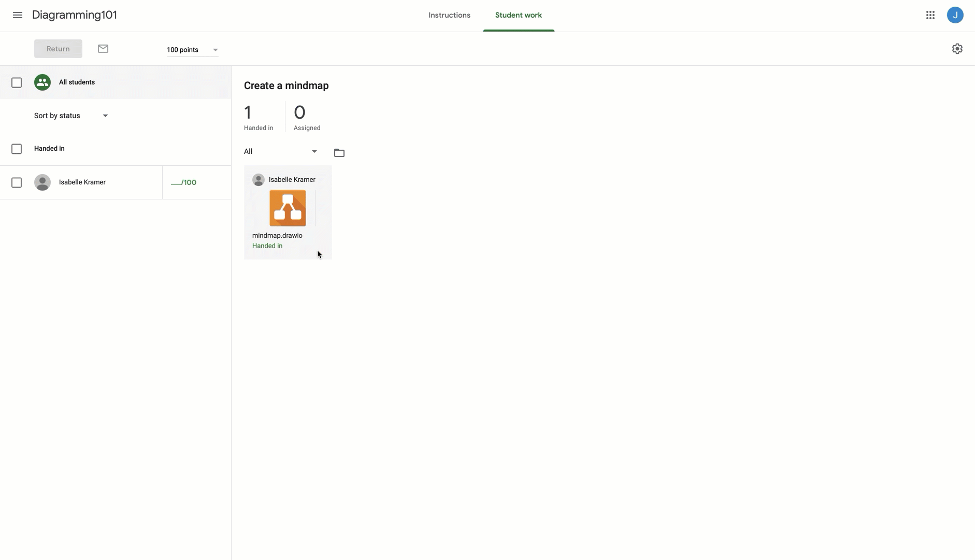Click the grade input next to Isabelle Kramer
The image size is (975, 560).
[x=184, y=182]
